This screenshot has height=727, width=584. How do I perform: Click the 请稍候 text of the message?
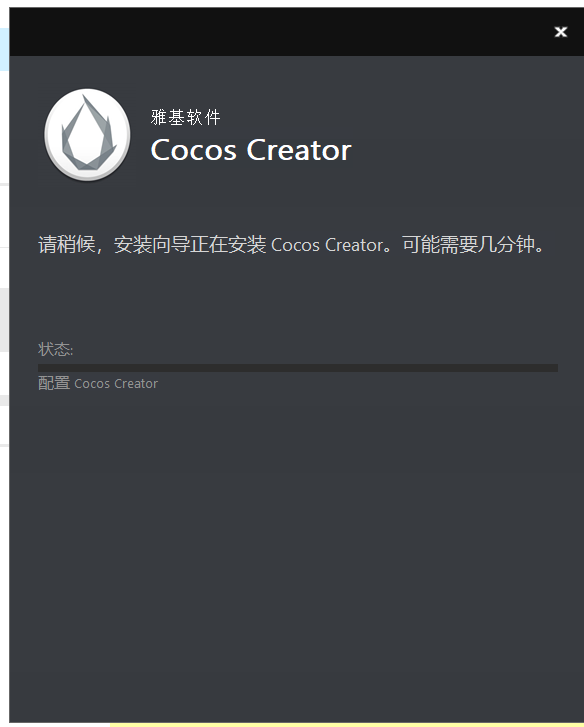click(x=67, y=244)
